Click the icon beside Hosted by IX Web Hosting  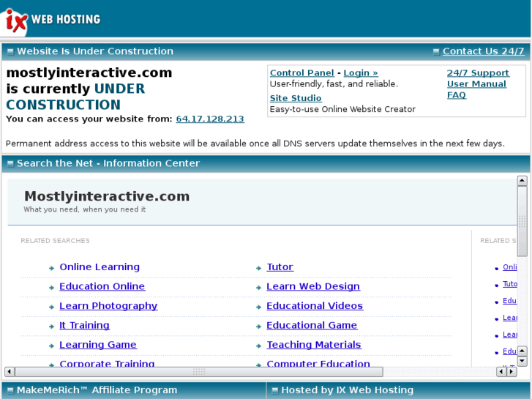(275, 390)
